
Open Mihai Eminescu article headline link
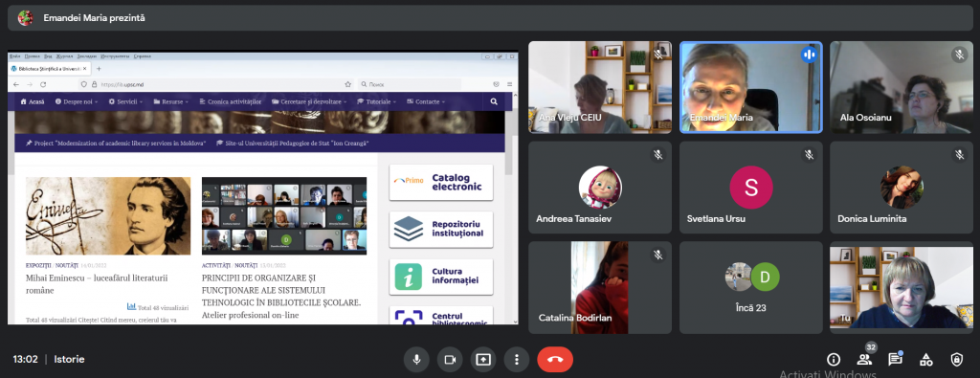point(97,284)
